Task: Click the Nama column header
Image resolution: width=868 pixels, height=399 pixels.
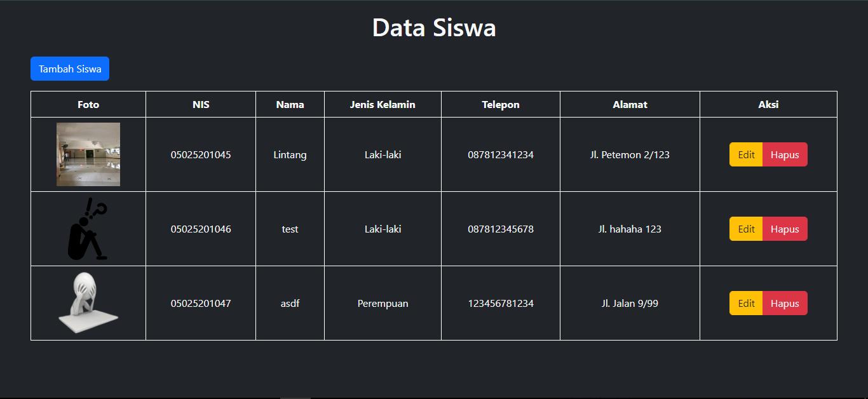Action: (290, 104)
